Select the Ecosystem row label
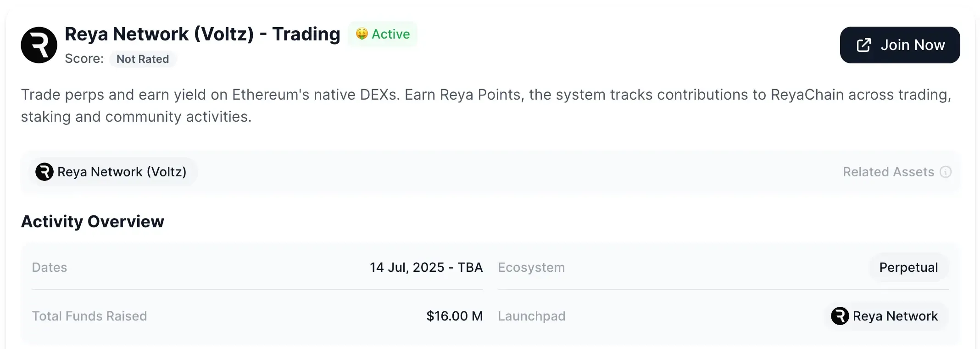 pyautogui.click(x=531, y=267)
